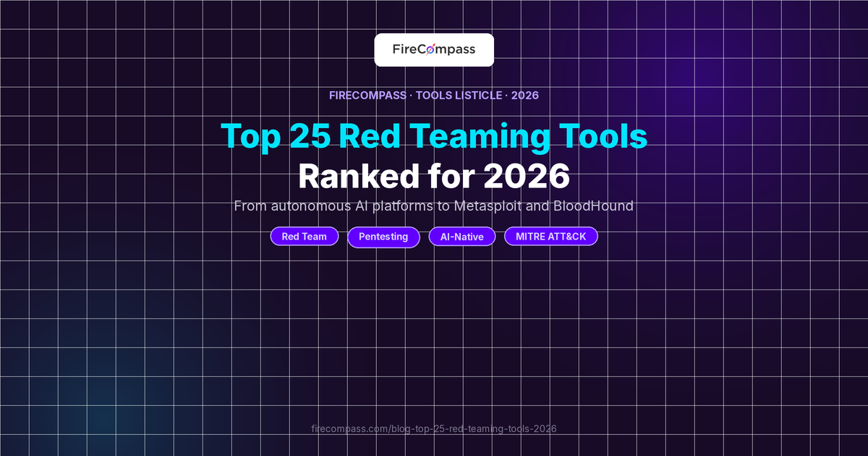The width and height of the screenshot is (868, 456).
Task: Select the Pentesting tag pill
Action: click(x=383, y=237)
